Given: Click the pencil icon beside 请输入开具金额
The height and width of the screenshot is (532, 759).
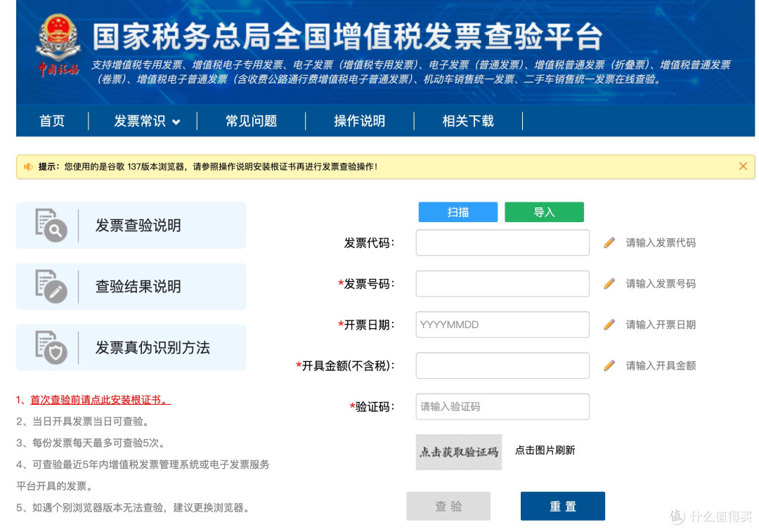Looking at the screenshot, I should 609,365.
